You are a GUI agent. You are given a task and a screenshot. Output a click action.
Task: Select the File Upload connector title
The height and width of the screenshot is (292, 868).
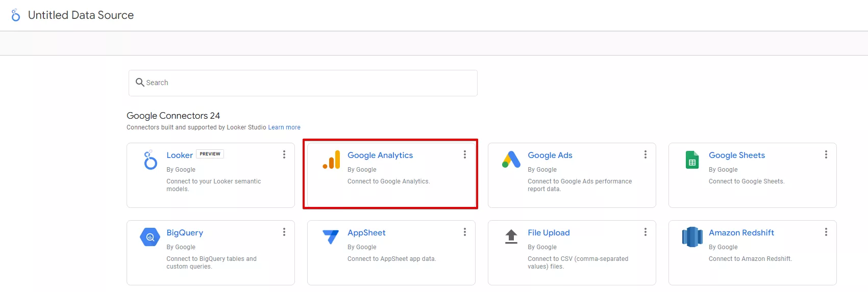click(549, 233)
